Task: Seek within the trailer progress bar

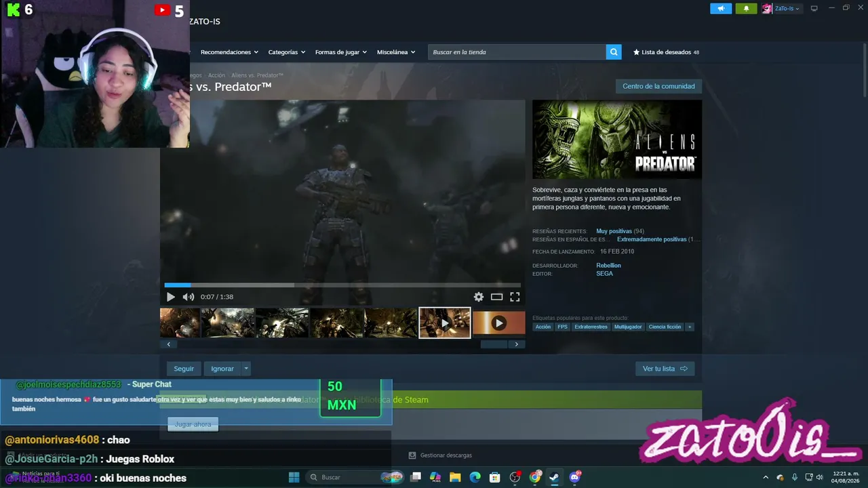Action: (x=342, y=285)
